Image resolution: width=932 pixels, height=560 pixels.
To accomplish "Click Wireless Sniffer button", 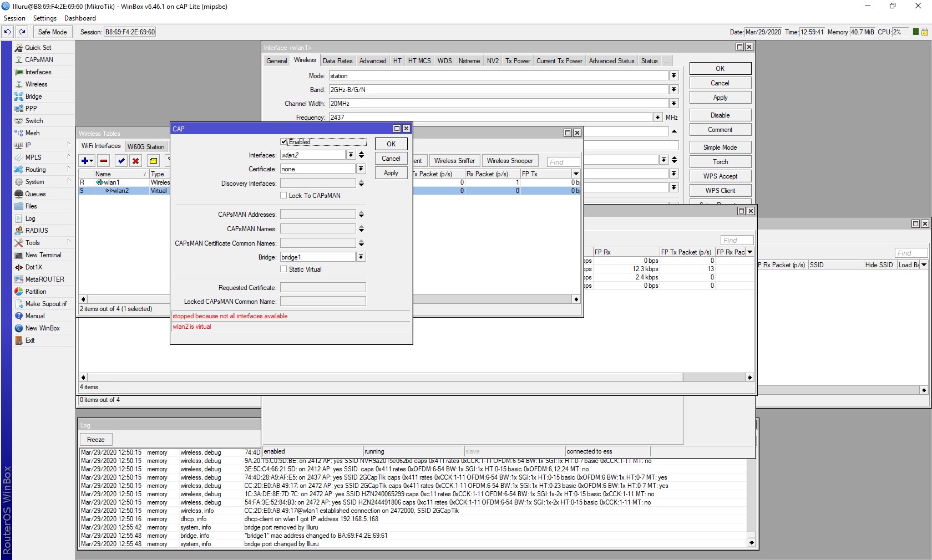I will [x=454, y=161].
